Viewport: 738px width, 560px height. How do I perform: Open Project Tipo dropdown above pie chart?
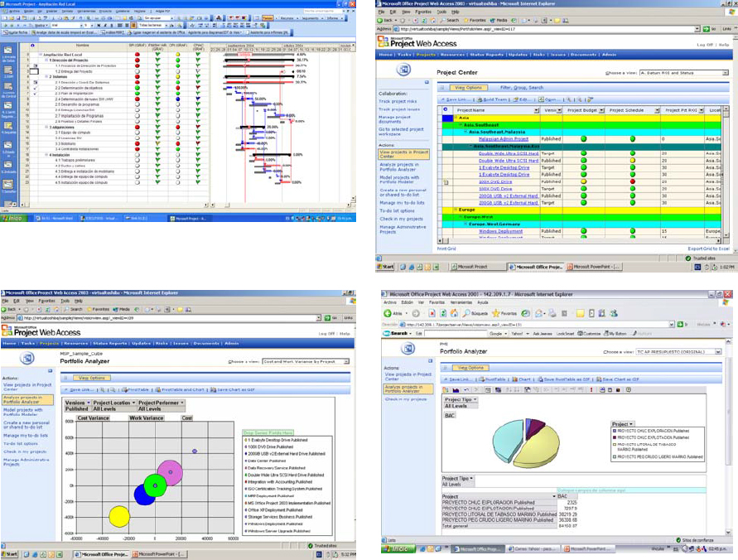[475, 399]
